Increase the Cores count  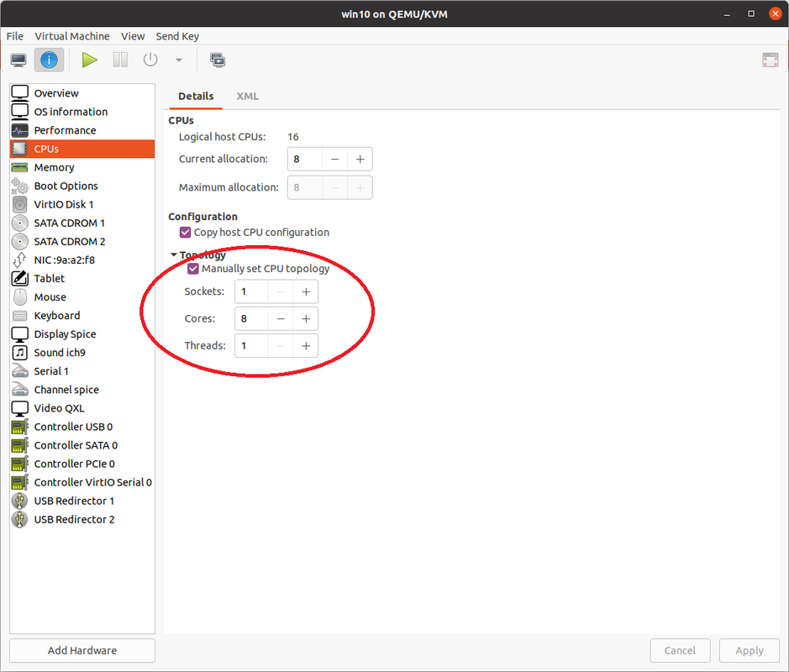tap(306, 319)
